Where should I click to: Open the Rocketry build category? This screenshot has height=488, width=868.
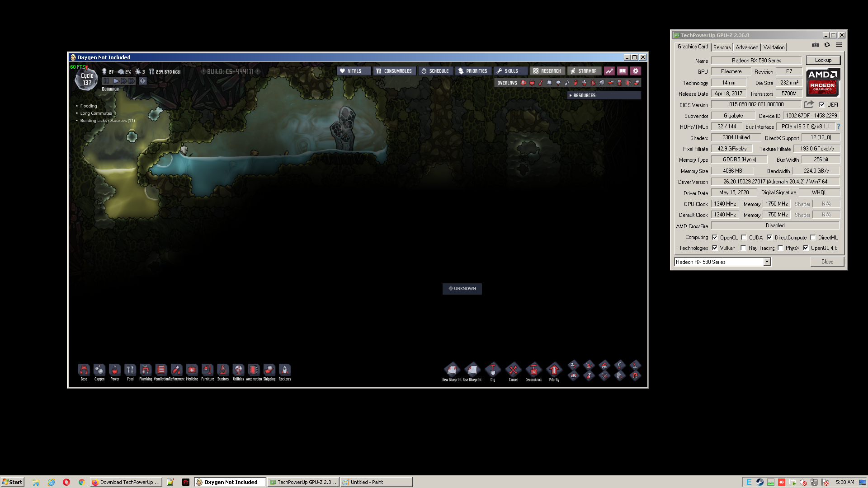[285, 370]
